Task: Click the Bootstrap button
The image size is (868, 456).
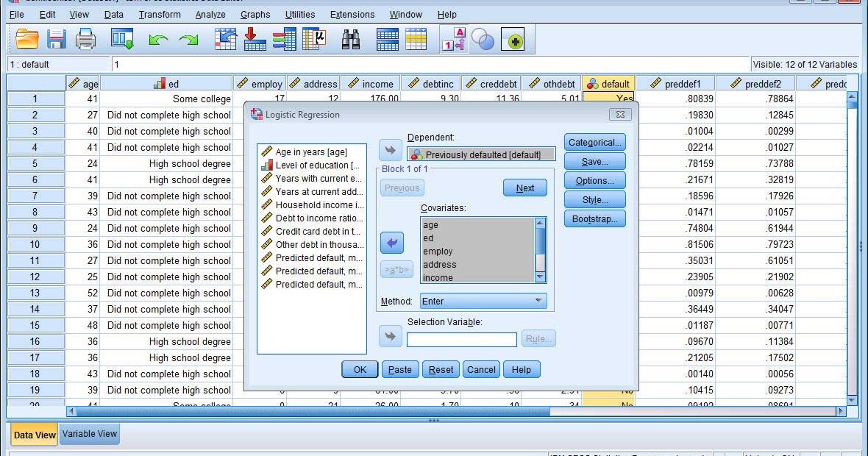Action: click(x=594, y=218)
